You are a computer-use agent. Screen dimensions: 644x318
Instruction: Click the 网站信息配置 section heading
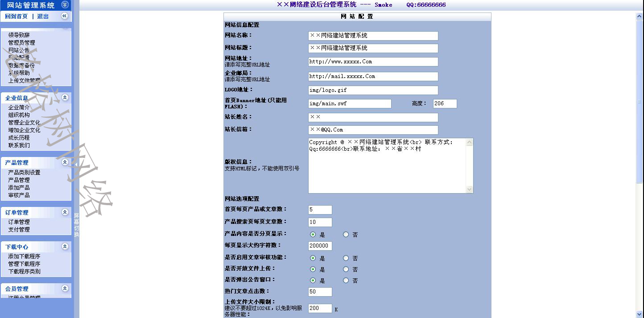pyautogui.click(x=242, y=25)
